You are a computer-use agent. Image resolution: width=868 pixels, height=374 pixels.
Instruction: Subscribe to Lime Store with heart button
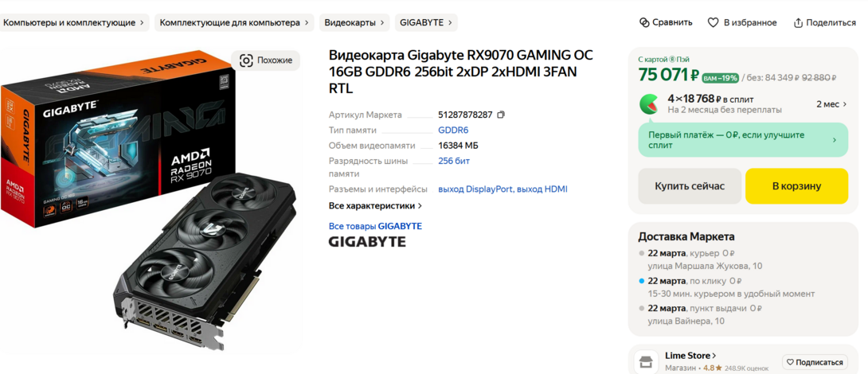pos(815,362)
